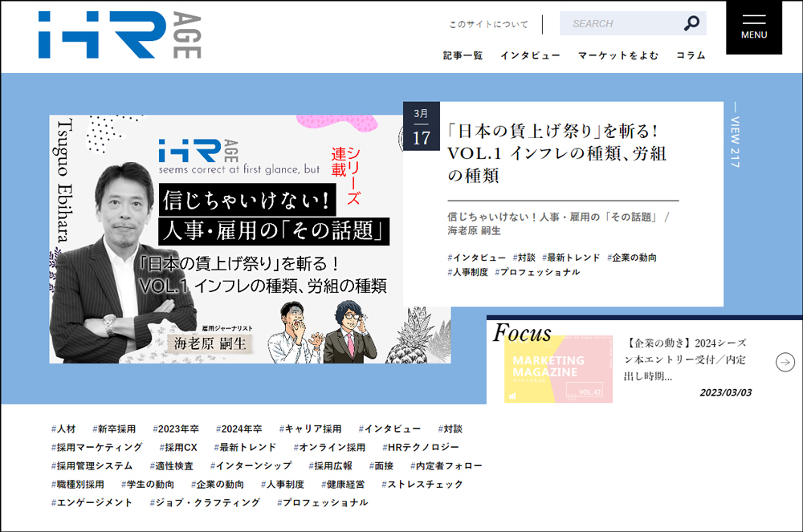Select tag #2024年卒

[x=238, y=428]
